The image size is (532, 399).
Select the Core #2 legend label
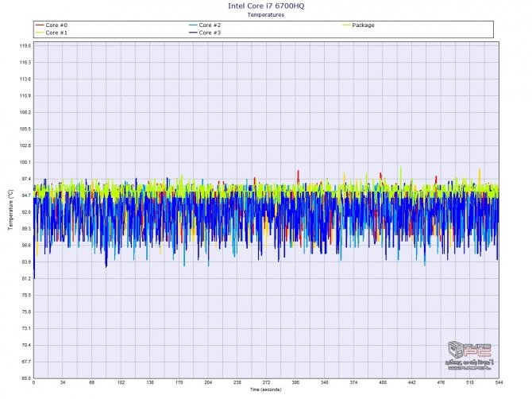click(x=209, y=25)
